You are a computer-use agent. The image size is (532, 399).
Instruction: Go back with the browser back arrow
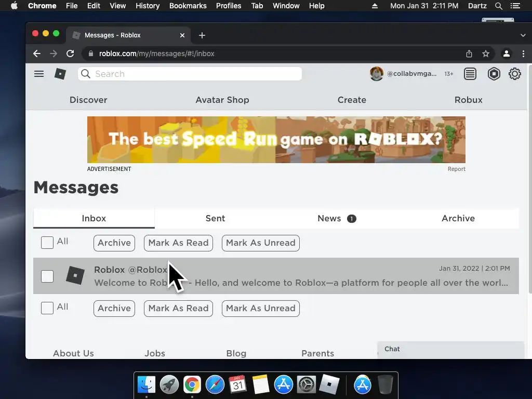coord(37,54)
